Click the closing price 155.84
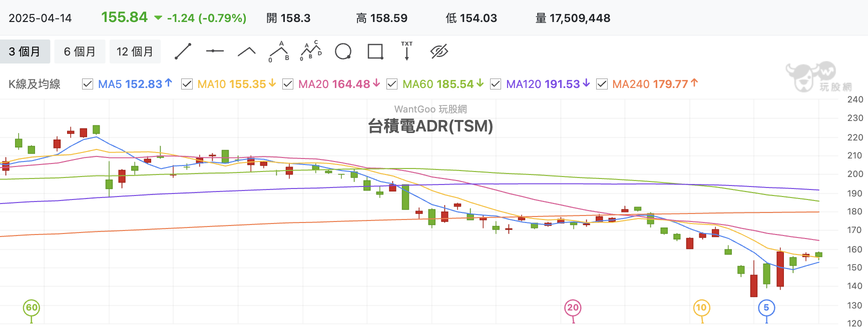 point(125,17)
